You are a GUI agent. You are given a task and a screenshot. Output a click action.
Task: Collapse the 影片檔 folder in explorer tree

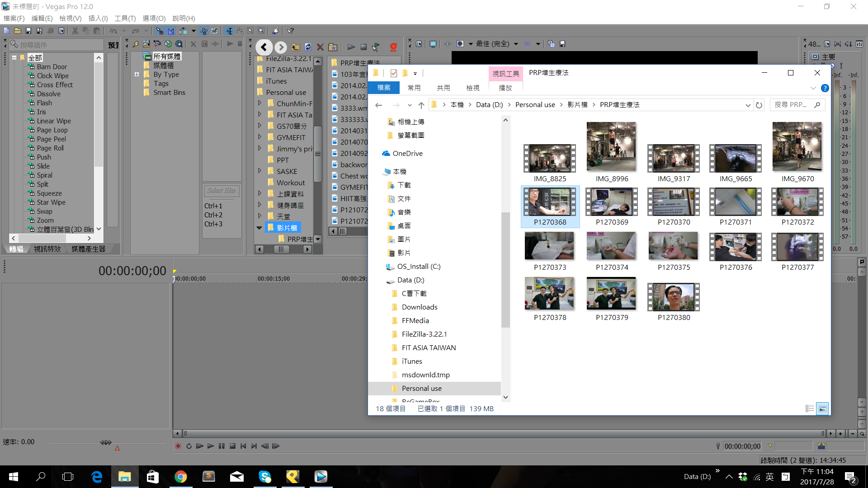point(259,228)
